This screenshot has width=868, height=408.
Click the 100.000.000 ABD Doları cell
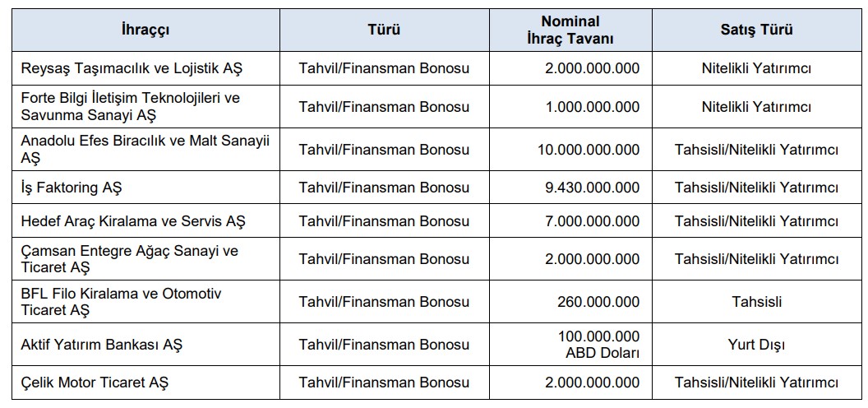coord(598,345)
